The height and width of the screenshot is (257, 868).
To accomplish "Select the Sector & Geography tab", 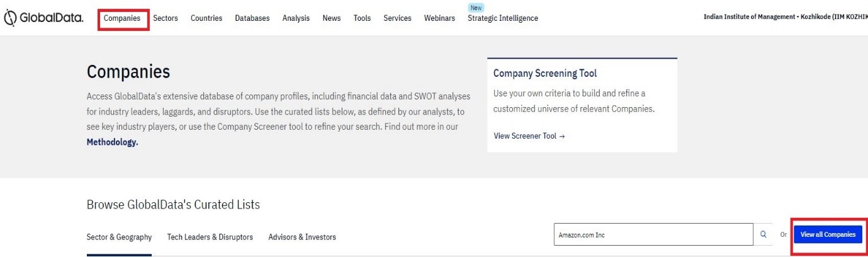I will (119, 237).
